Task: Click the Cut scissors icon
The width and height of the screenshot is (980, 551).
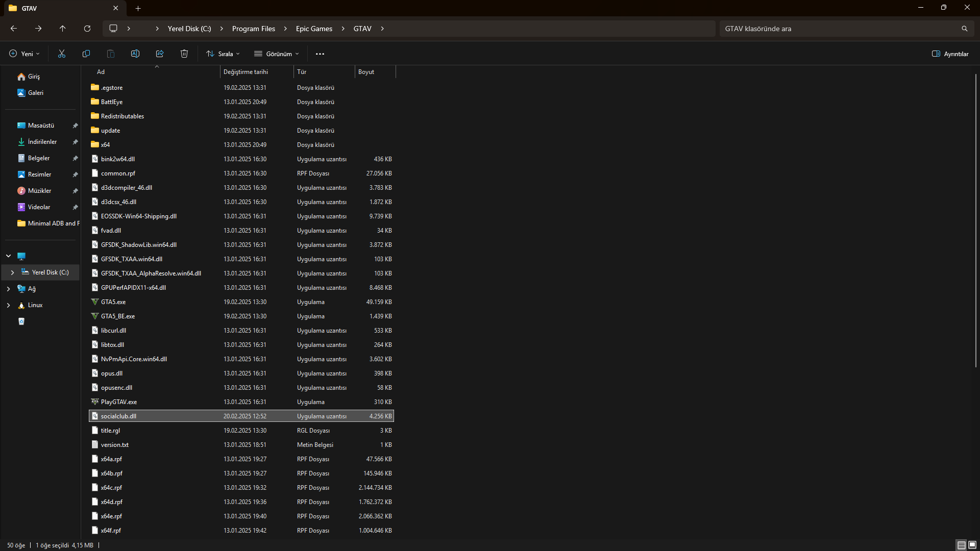Action: 62,54
